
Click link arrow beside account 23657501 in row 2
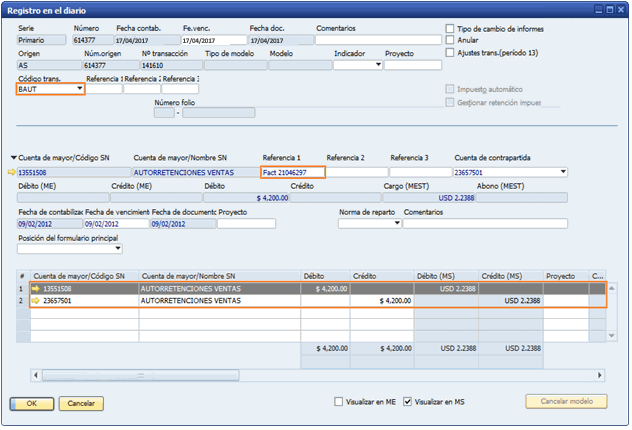coord(37,300)
